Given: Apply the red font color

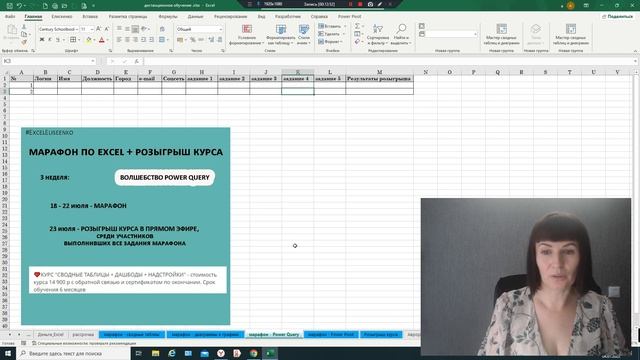Looking at the screenshot, I should [102, 40].
